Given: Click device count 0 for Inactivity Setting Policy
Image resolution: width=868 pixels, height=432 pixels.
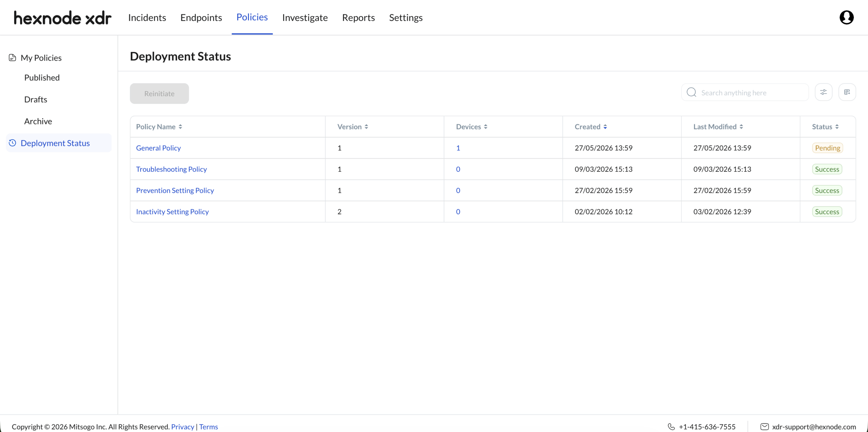Looking at the screenshot, I should click(x=458, y=212).
